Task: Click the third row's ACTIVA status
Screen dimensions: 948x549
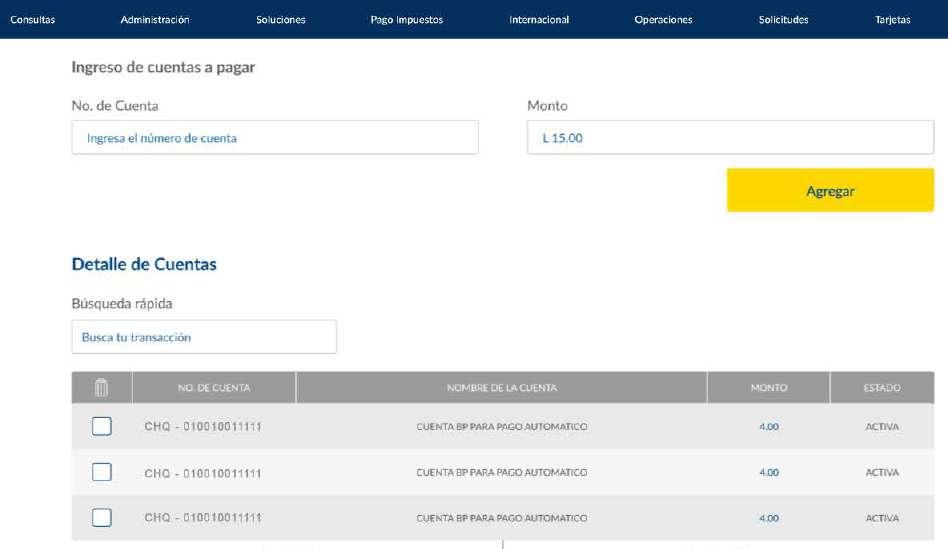Action: [x=882, y=518]
